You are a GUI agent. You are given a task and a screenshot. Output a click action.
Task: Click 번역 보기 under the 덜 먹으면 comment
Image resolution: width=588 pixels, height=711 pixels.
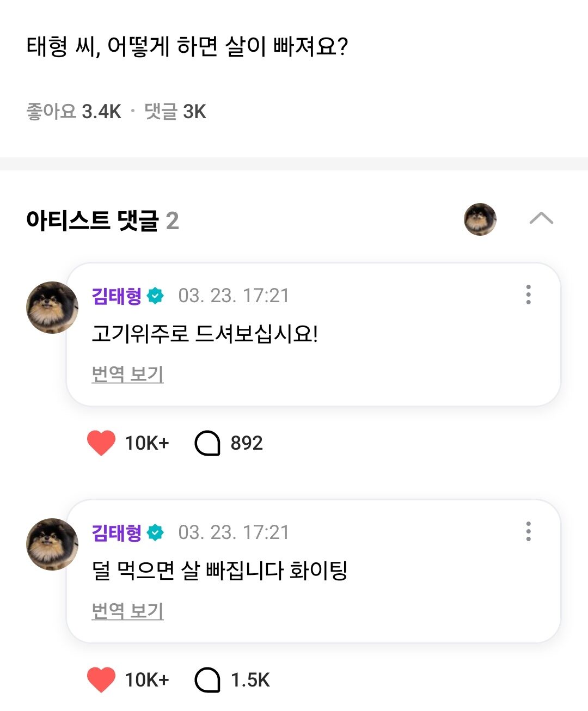[x=127, y=611]
